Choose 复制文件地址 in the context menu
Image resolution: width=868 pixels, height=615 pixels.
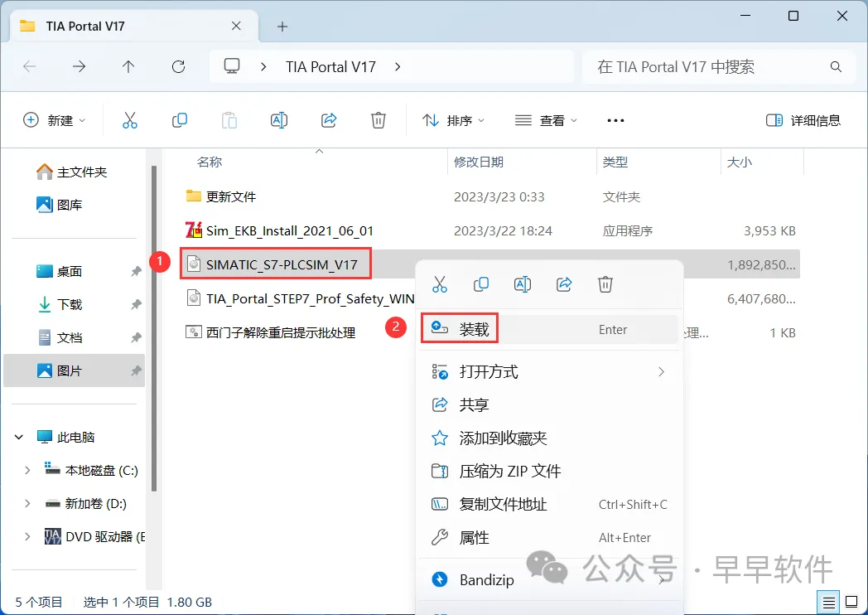[548, 505]
